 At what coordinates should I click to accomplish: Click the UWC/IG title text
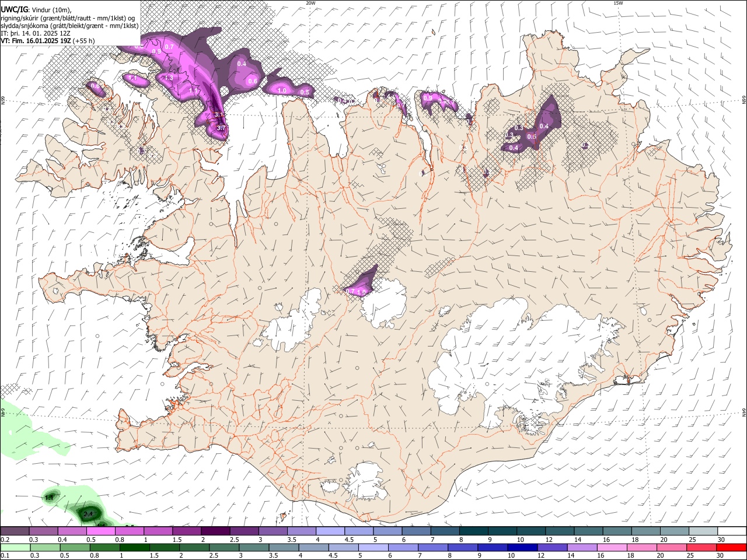(x=13, y=9)
